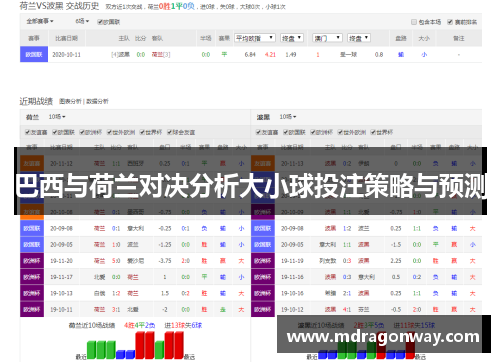Click the 4.21 odds value
Image resolution: width=500 pixels, height=362 pixels.
click(270, 54)
